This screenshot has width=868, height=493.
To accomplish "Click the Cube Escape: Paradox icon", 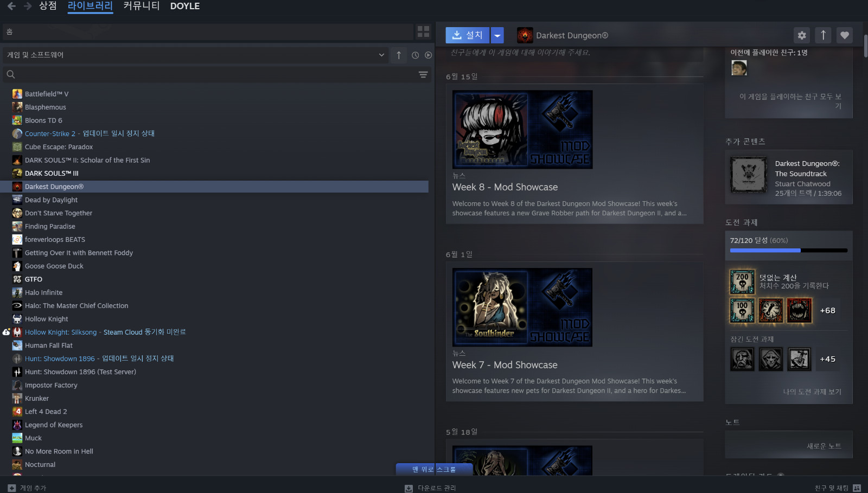I will 17,147.
